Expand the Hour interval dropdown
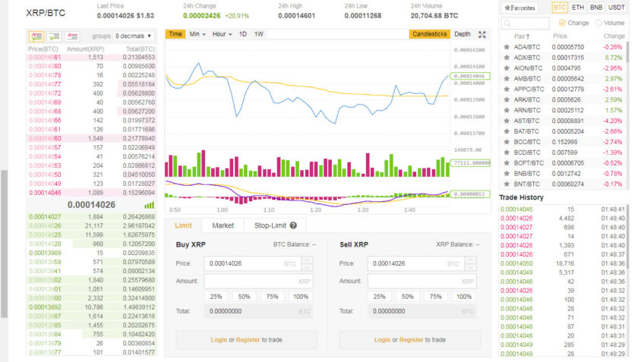This screenshot has height=362, width=644. tap(222, 34)
